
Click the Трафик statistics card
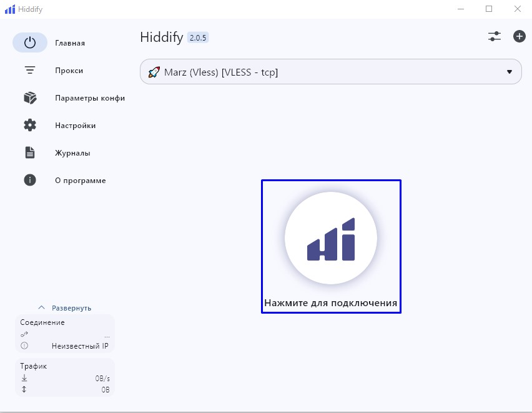pos(65,377)
